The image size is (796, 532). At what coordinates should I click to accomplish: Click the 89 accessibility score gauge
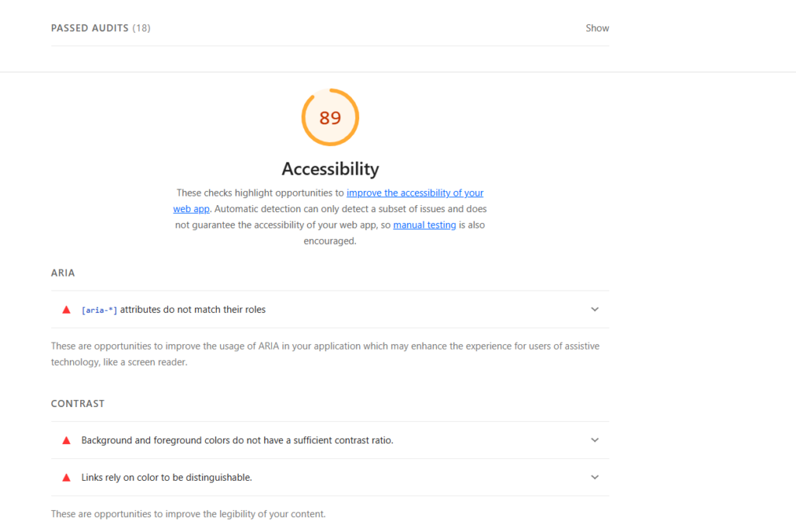330,117
